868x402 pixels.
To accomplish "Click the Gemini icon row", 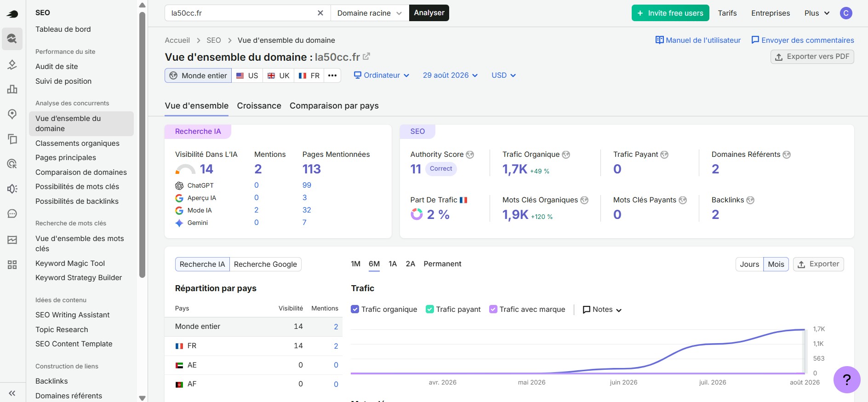I will coord(179,223).
